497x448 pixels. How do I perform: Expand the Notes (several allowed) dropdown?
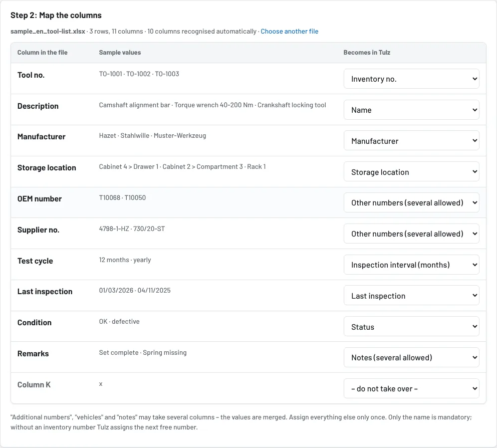tap(411, 357)
